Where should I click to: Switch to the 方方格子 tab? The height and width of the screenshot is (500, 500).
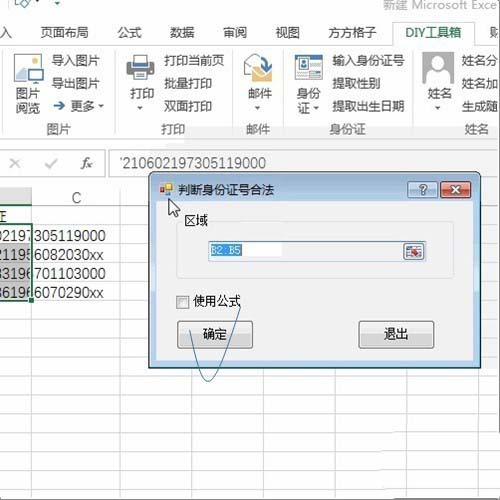pos(352,33)
